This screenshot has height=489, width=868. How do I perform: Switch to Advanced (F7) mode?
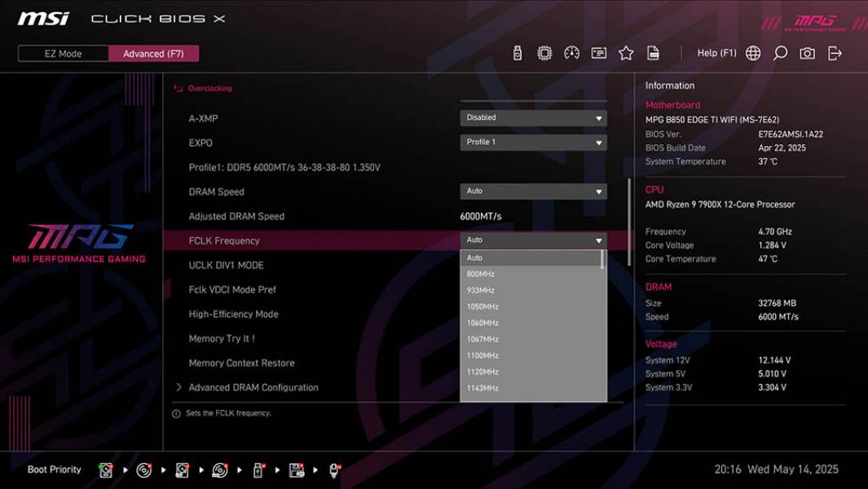153,54
